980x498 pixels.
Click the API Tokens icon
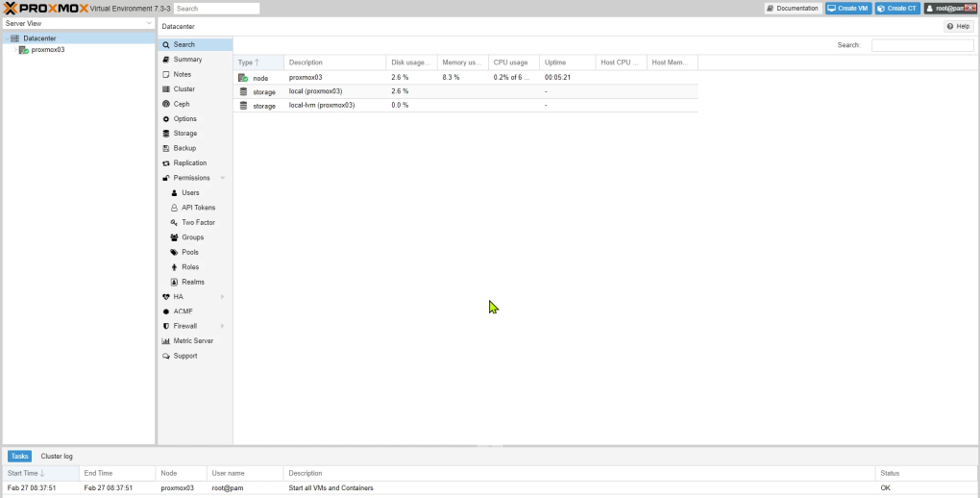point(174,208)
